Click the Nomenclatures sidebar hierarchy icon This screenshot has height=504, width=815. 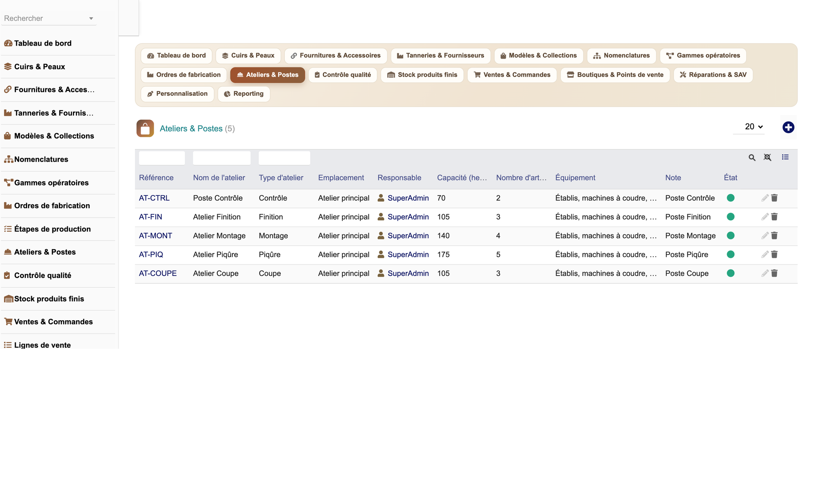pyautogui.click(x=8, y=159)
